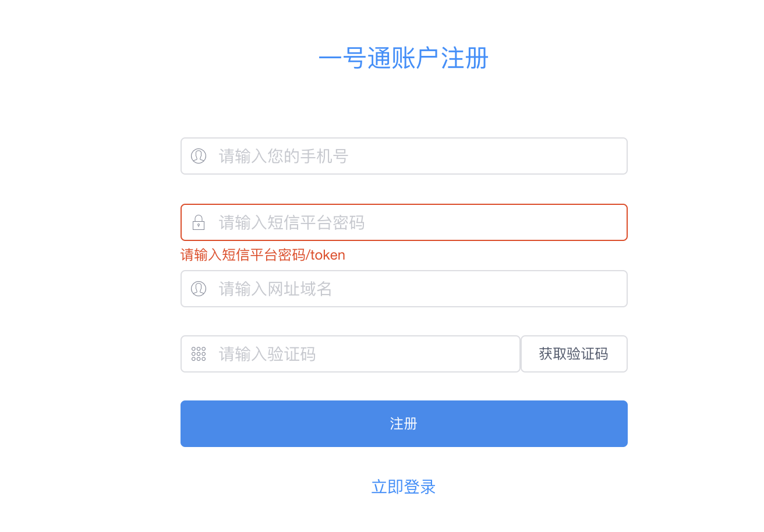Focus the red-outlined 请输入短信平台密码 password input

[x=404, y=222]
